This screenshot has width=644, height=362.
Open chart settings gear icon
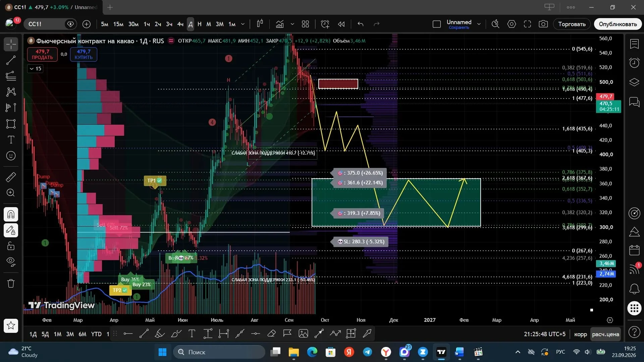tap(512, 24)
